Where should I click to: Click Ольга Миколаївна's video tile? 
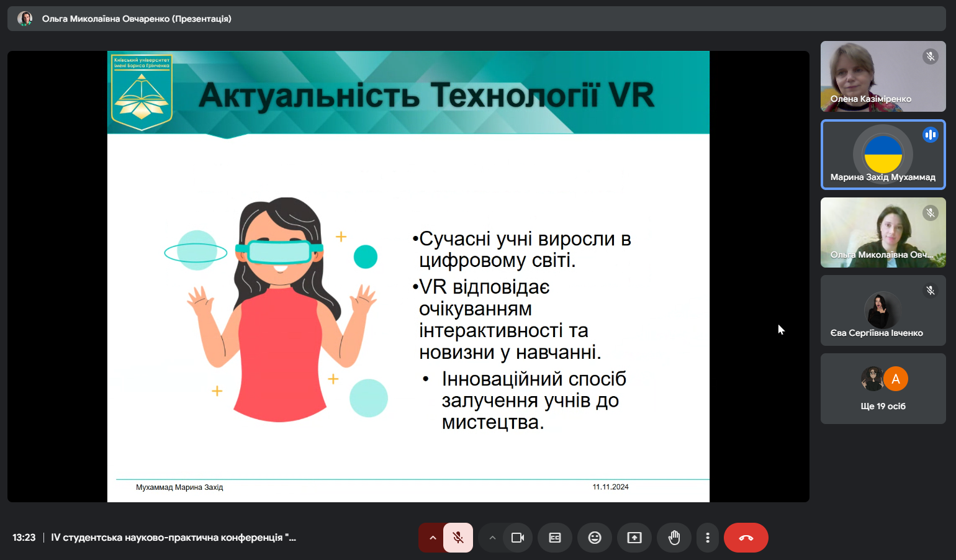(x=883, y=233)
